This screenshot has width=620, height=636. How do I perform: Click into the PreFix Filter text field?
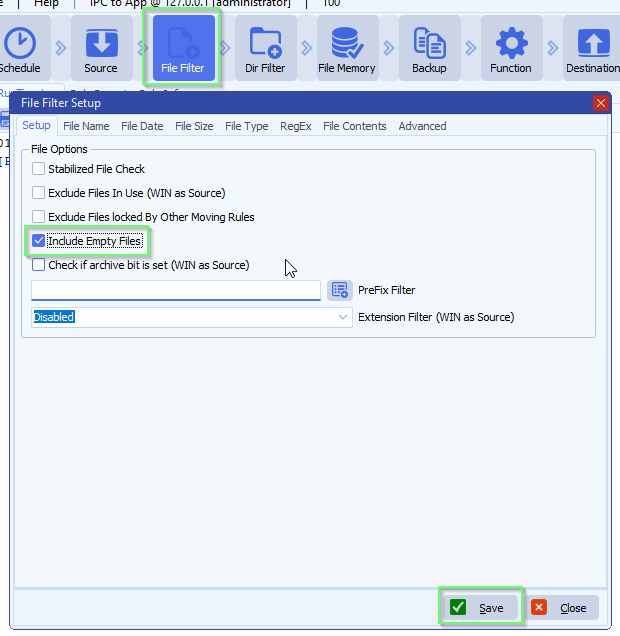[x=176, y=290]
